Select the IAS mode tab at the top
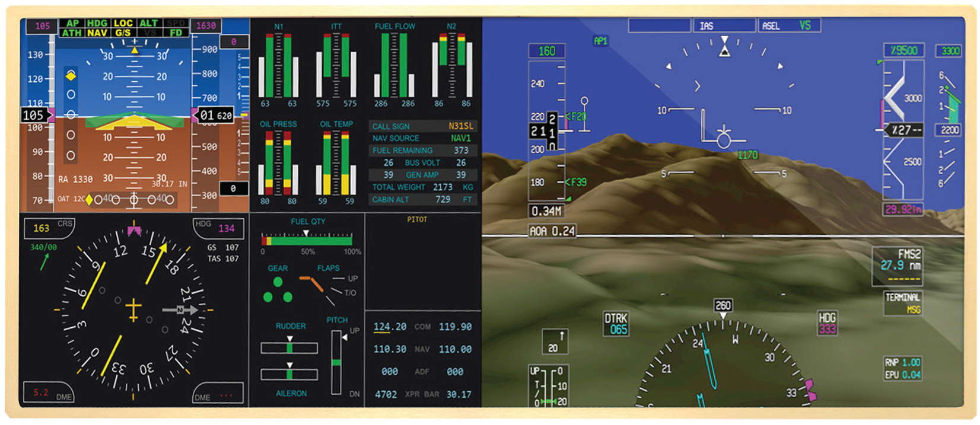980x425 pixels. pyautogui.click(x=724, y=25)
